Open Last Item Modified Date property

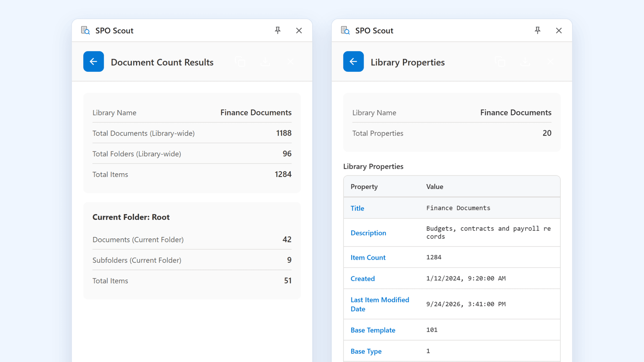[x=380, y=304]
